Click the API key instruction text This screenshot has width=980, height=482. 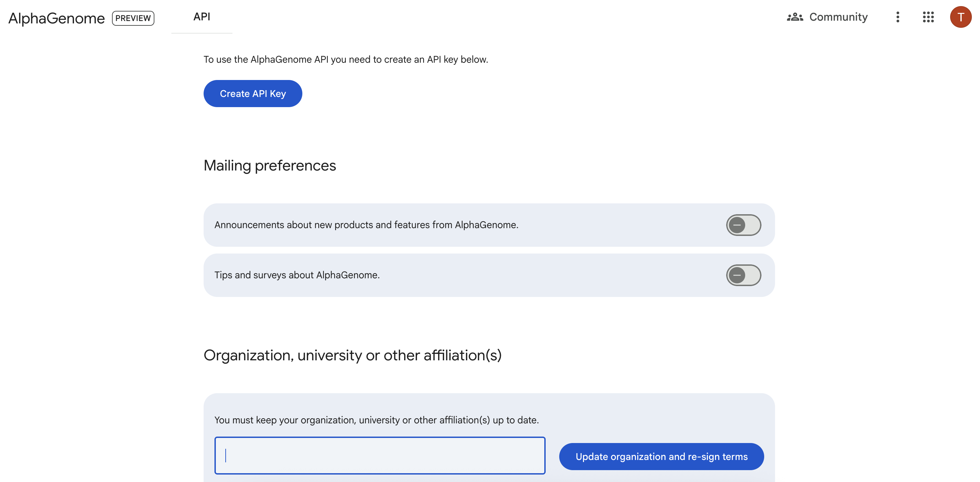(346, 60)
